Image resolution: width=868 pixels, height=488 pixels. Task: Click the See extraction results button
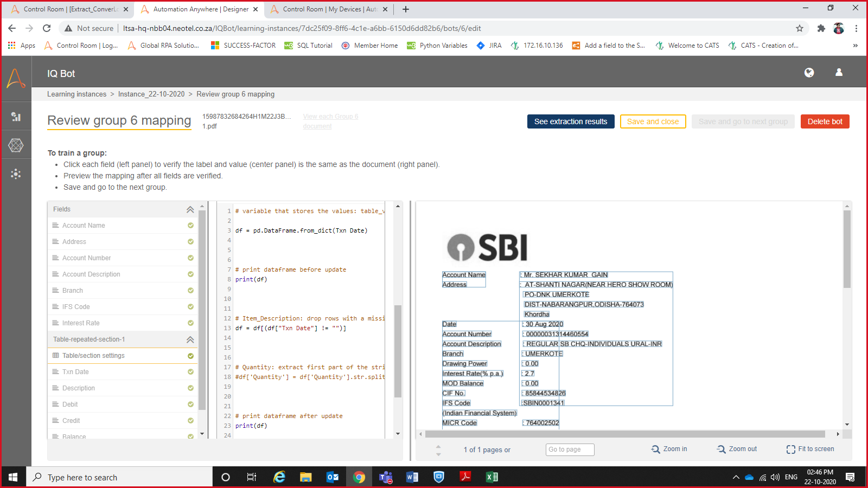point(571,121)
